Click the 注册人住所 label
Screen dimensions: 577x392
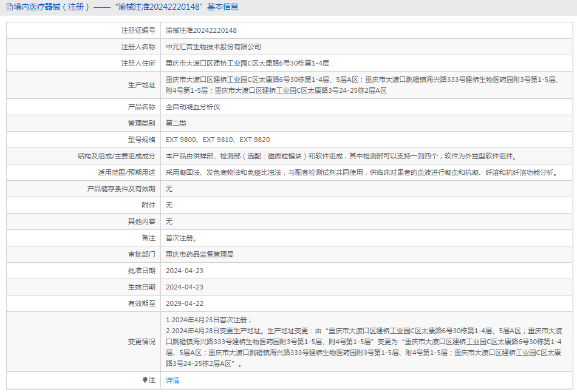tap(138, 63)
